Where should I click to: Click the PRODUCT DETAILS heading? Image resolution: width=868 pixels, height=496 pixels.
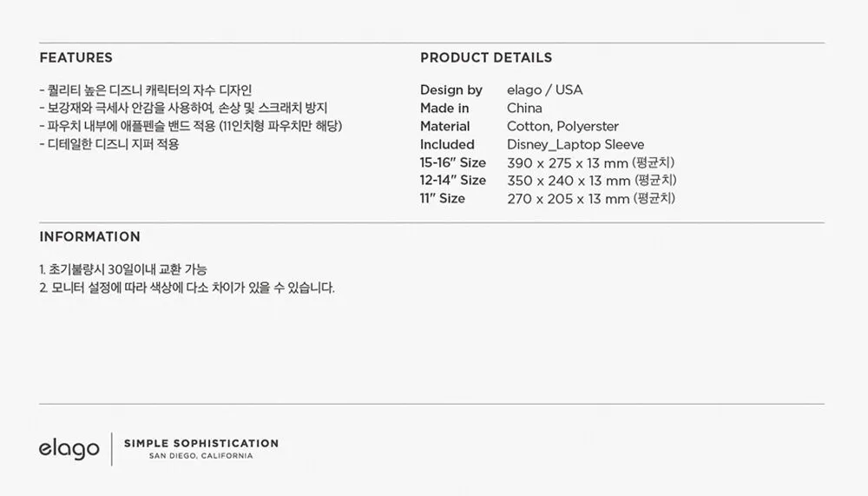click(x=486, y=58)
